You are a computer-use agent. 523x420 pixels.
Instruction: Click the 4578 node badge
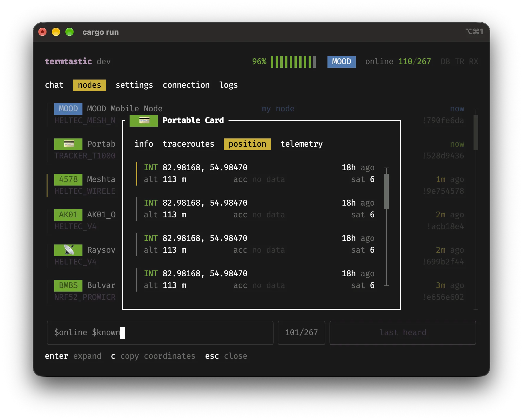pos(68,179)
